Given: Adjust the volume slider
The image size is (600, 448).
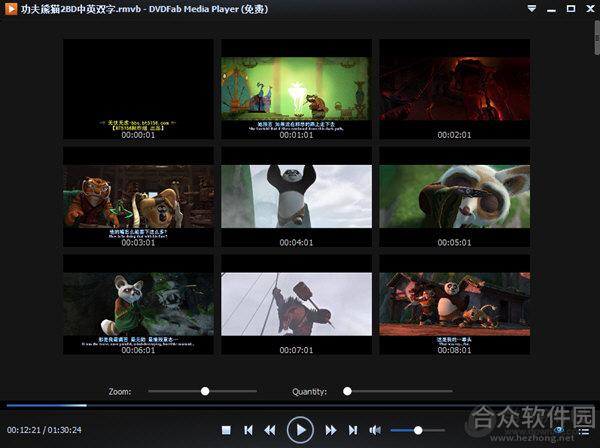Looking at the screenshot, I should [417, 430].
